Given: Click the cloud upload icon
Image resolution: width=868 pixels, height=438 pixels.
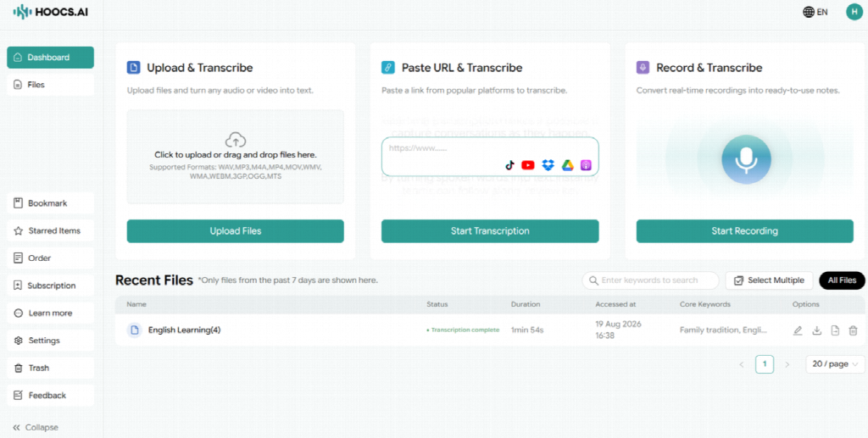Looking at the screenshot, I should click(236, 139).
